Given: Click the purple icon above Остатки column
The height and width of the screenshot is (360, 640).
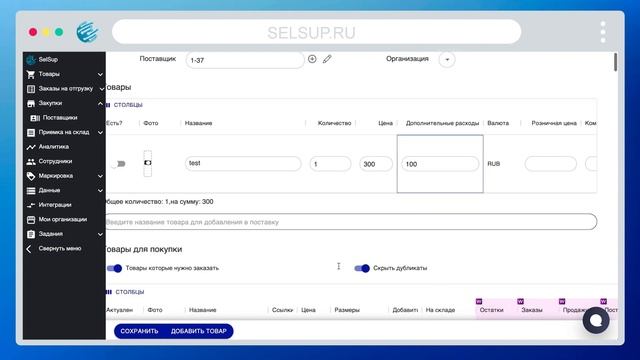Looking at the screenshot, I should (479, 301).
